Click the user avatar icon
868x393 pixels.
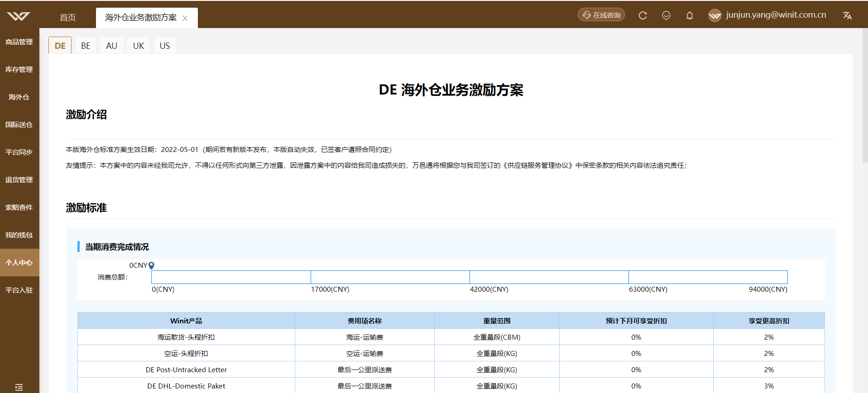(x=715, y=15)
